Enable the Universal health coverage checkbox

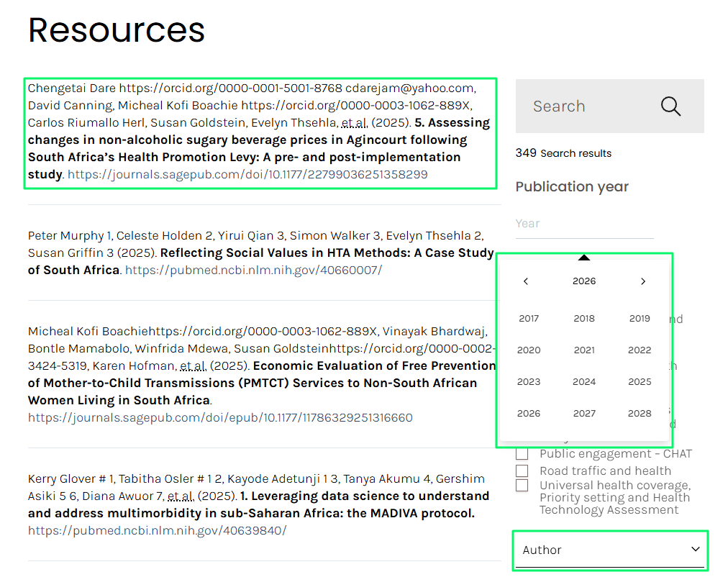522,486
